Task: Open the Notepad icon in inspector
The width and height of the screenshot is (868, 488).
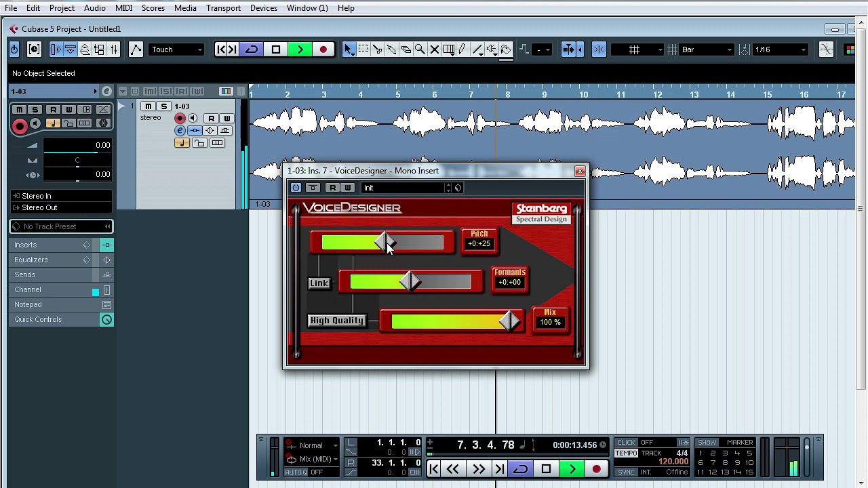Action: [x=106, y=305]
